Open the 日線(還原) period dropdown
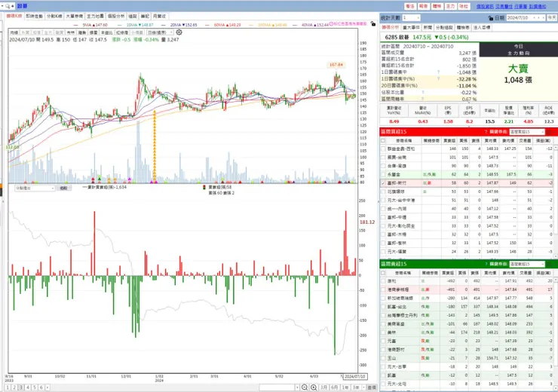The image size is (558, 392). point(160,32)
